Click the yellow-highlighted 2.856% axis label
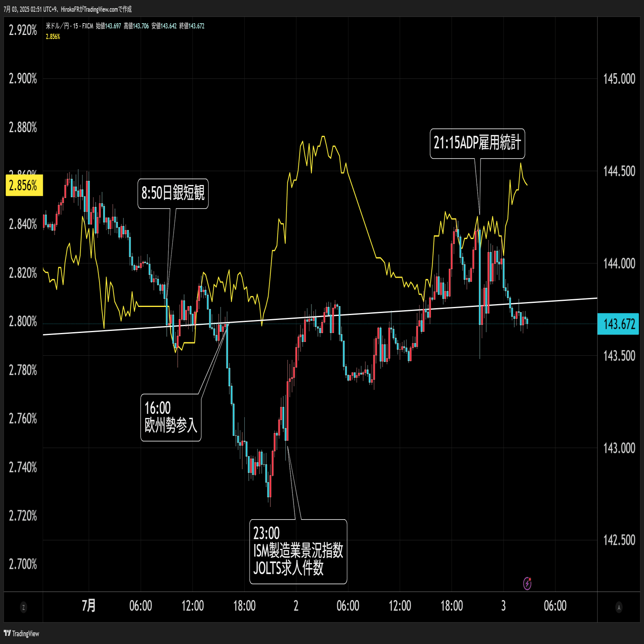This screenshot has width=644, height=644. click(x=24, y=185)
